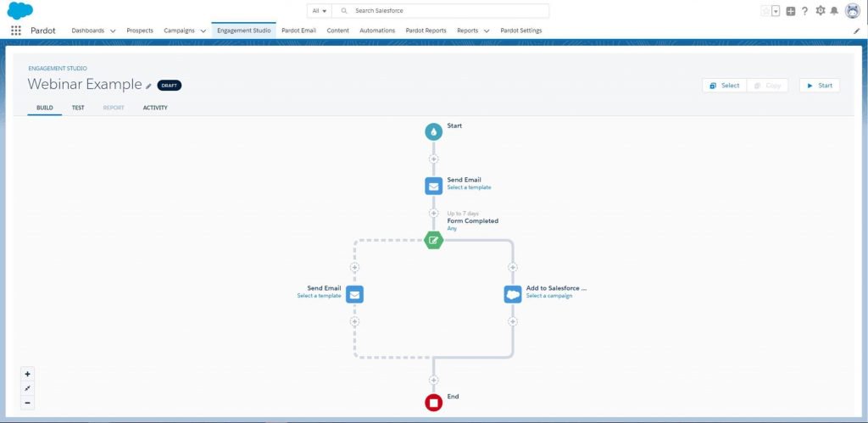Click the Any link under Form Completed
The height and width of the screenshot is (423, 868).
point(452,228)
